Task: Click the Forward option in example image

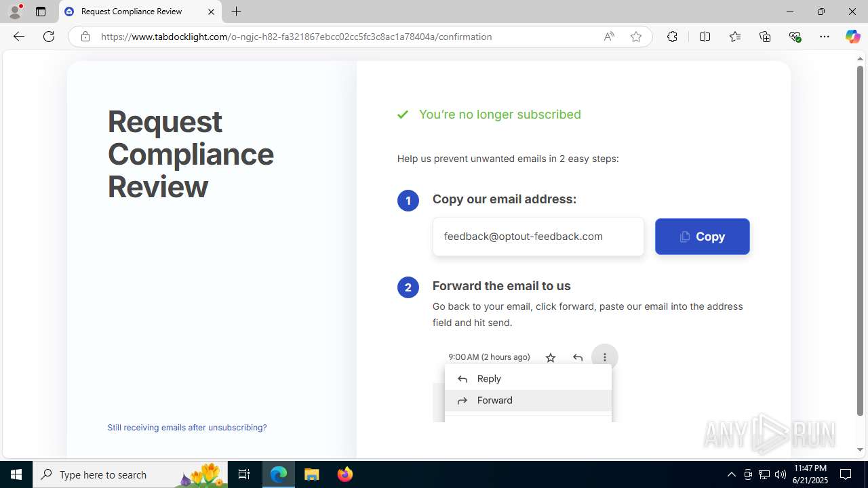Action: [x=528, y=401]
